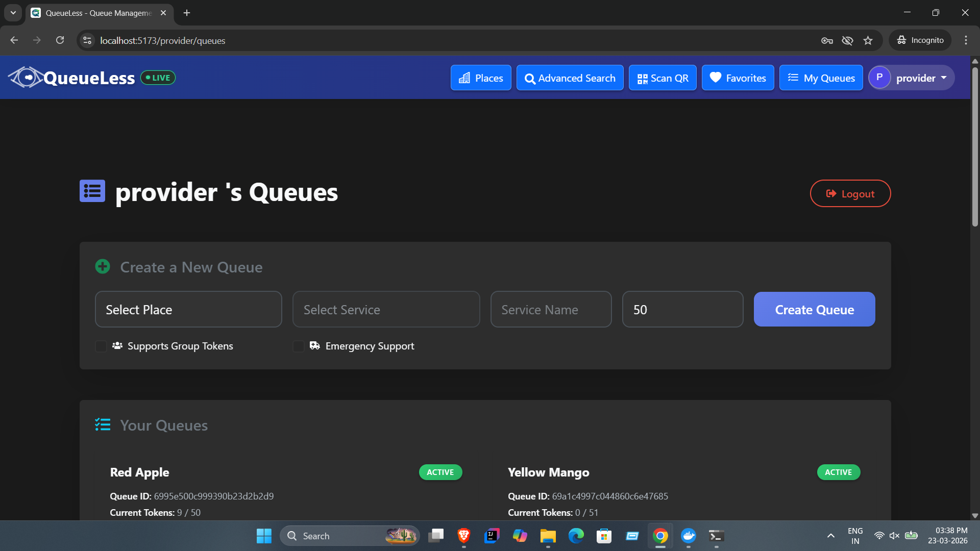980x551 pixels.
Task: Click the green plus icon for new queue
Action: tap(103, 266)
